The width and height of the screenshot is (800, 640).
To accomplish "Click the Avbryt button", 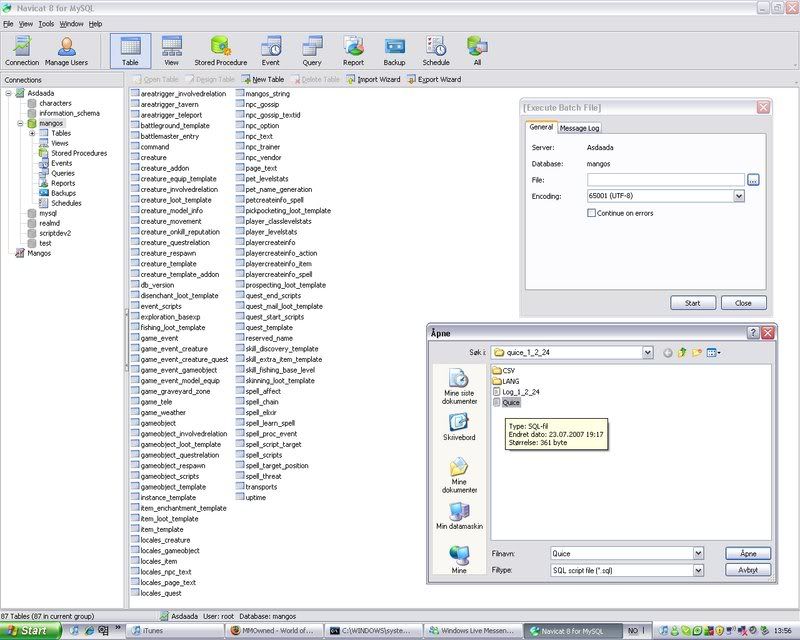I will [x=748, y=570].
